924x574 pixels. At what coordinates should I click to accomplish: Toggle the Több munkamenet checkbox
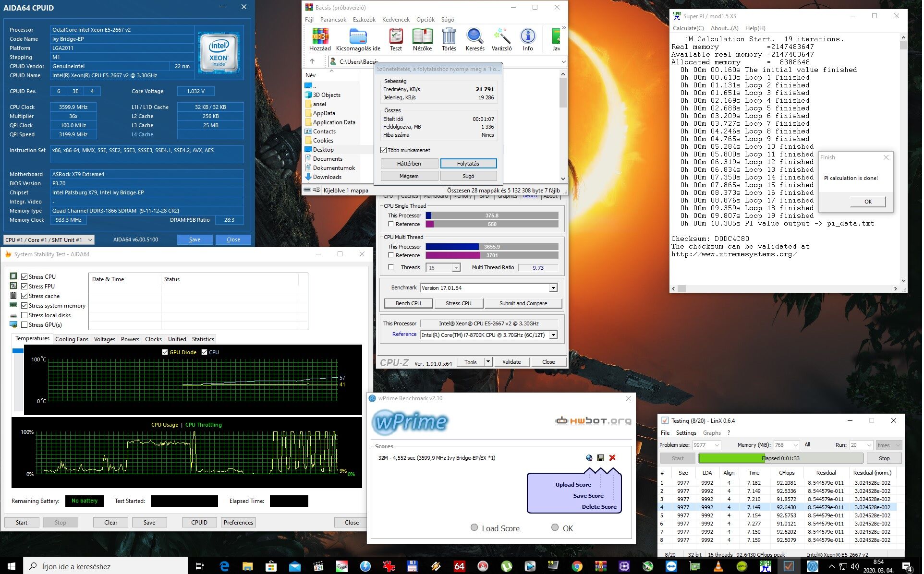pyautogui.click(x=384, y=150)
